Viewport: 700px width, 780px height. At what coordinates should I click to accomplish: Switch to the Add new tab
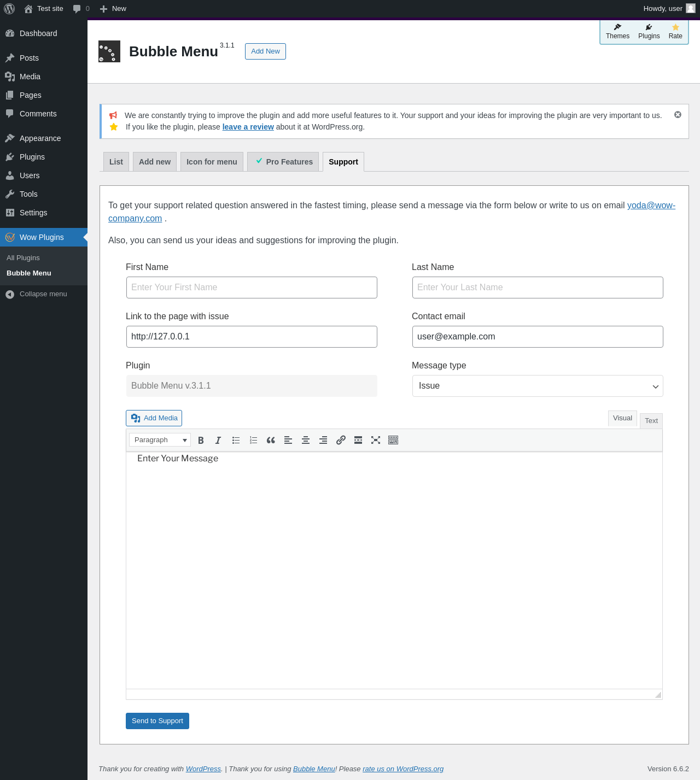click(155, 162)
